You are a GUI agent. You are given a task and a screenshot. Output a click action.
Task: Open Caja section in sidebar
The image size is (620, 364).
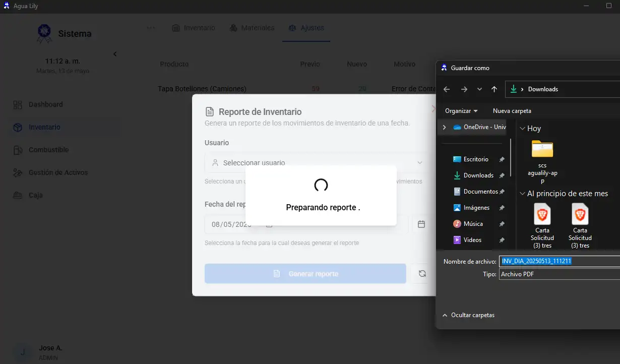point(35,195)
